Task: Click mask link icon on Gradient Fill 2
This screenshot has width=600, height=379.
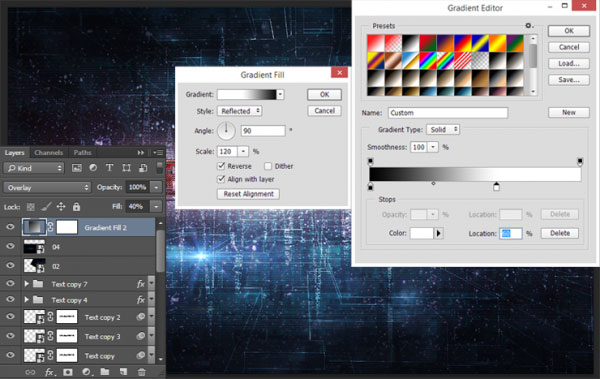Action: pyautogui.click(x=51, y=227)
